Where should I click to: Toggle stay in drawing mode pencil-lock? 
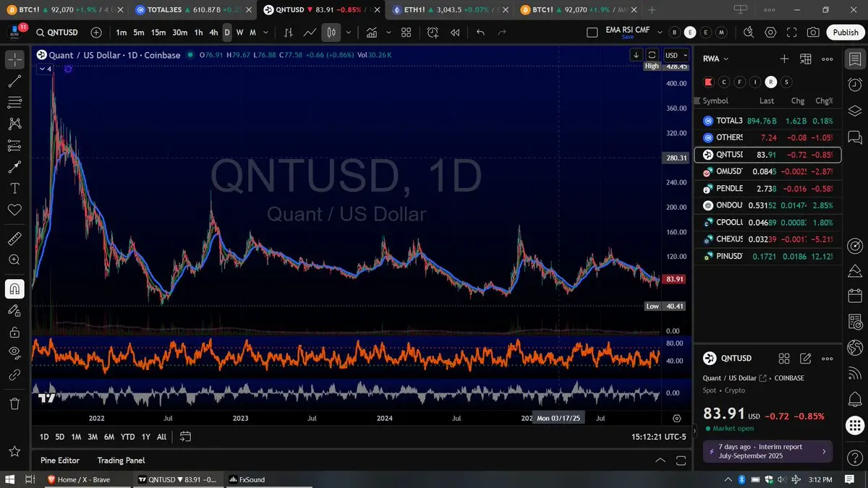(14, 310)
